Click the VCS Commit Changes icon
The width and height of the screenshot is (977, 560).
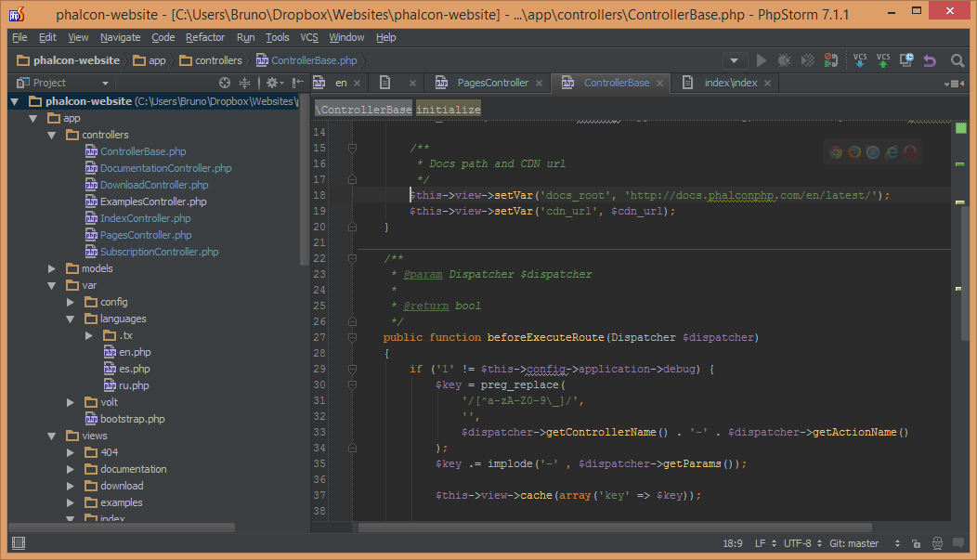tap(883, 60)
